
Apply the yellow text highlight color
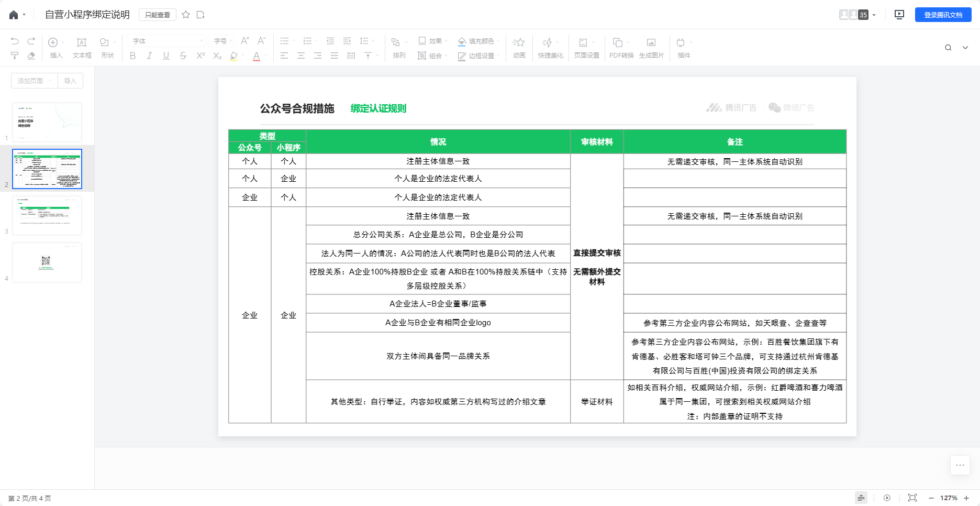[x=234, y=56]
